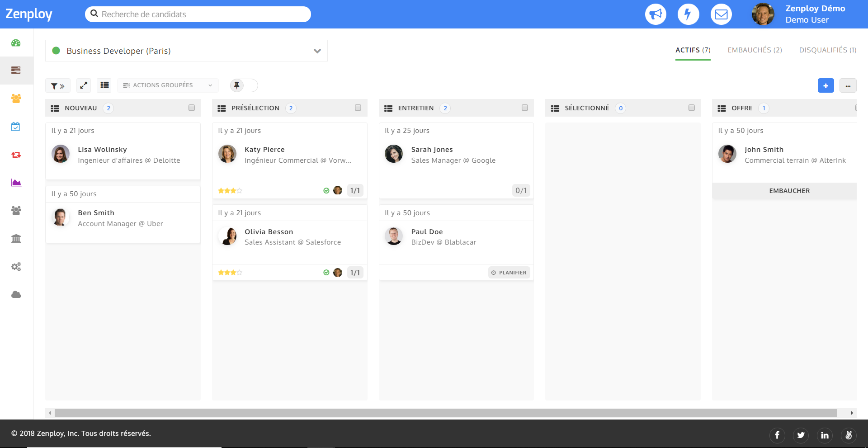Check the Présélection column select-all checkbox
Screen dimensions: 868x448
click(358, 108)
